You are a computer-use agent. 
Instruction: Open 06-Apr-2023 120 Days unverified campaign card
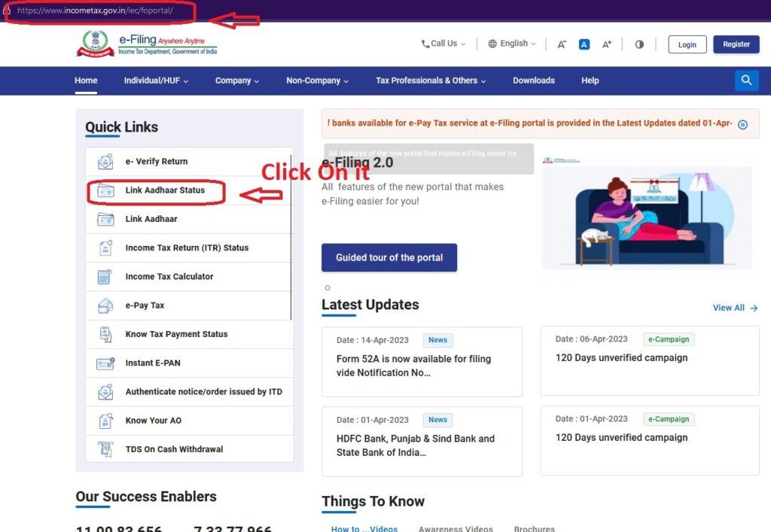[650, 360]
